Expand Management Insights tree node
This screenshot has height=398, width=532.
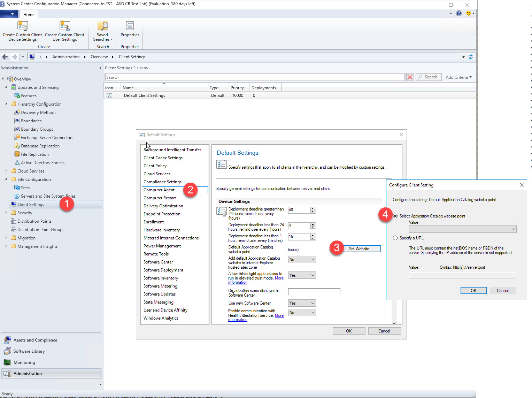[6, 246]
